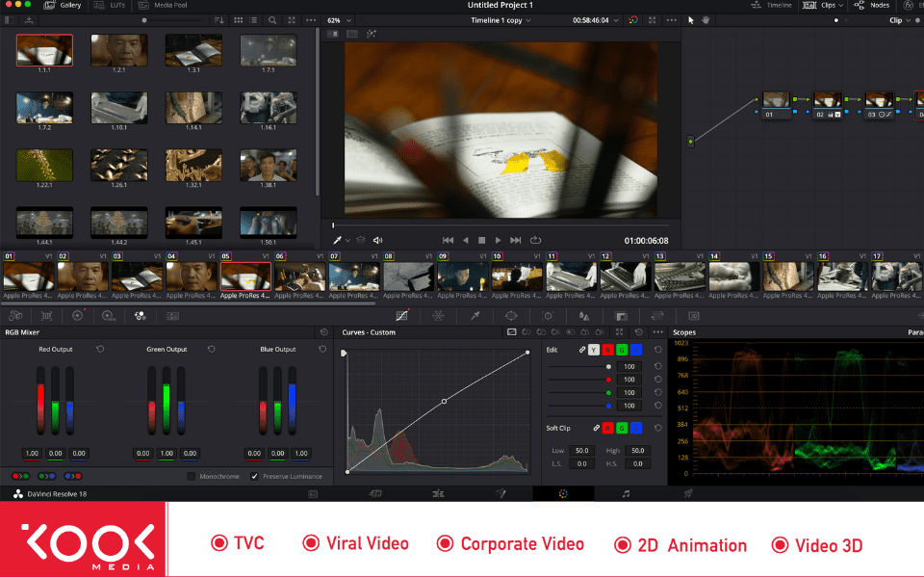924x578 pixels.
Task: Open the gallery options ellipsis menu
Action: (311, 20)
